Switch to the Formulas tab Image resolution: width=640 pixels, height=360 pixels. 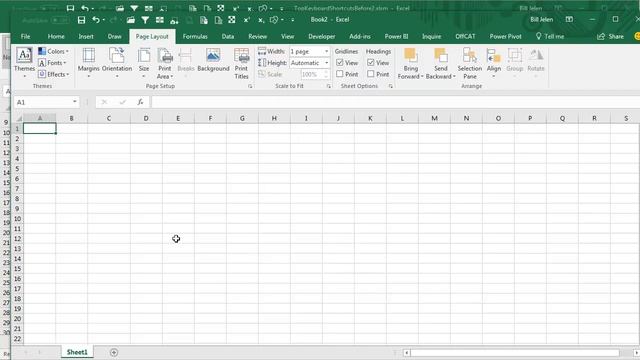point(195,36)
